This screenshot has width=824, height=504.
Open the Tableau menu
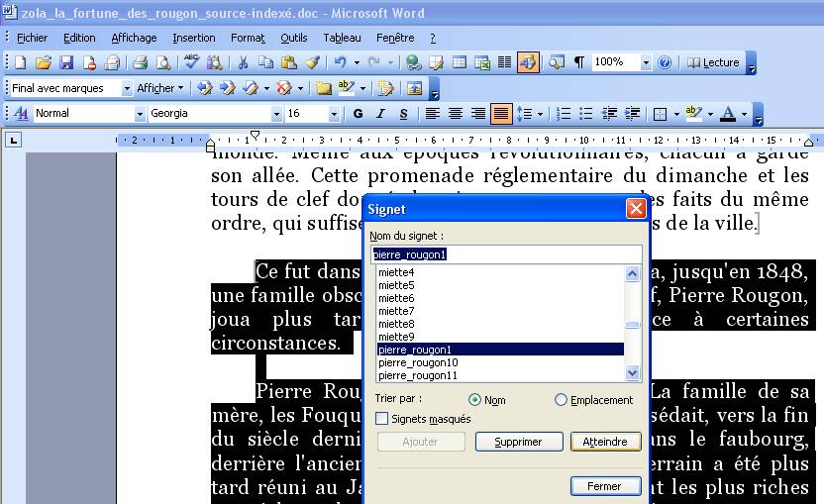pyautogui.click(x=342, y=38)
